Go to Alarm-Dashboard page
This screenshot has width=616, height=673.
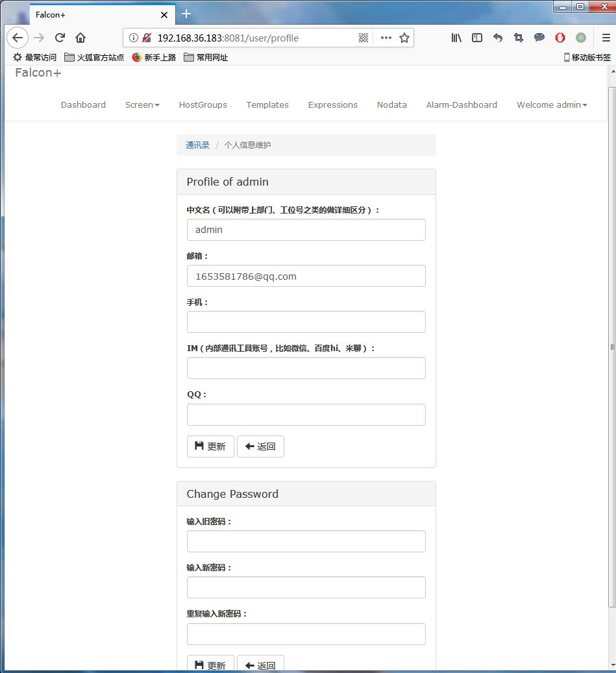coord(462,104)
